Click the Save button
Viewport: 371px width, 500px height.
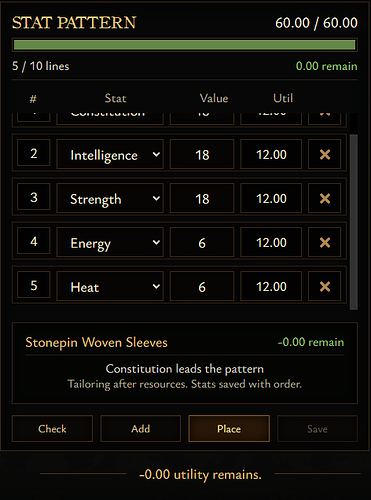point(317,429)
